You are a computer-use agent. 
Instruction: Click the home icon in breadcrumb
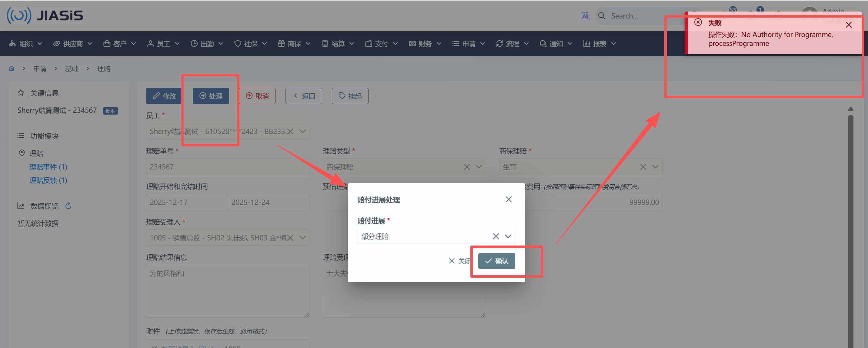coord(12,69)
